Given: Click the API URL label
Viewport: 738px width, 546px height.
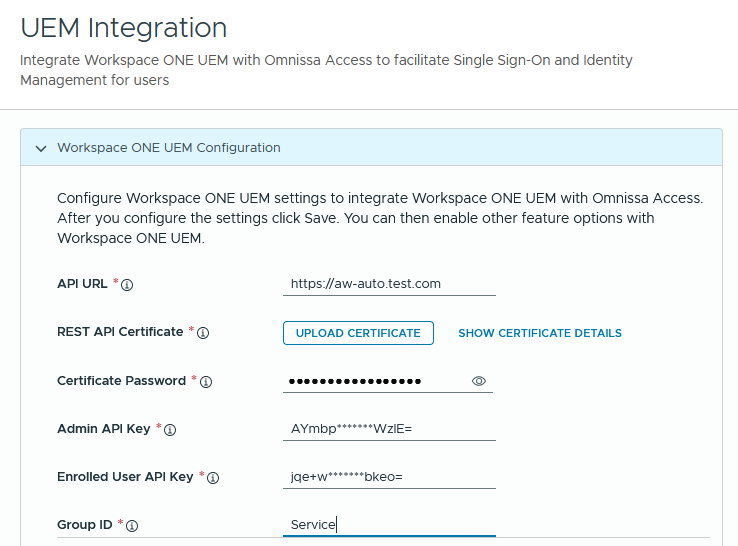Looking at the screenshot, I should [82, 284].
